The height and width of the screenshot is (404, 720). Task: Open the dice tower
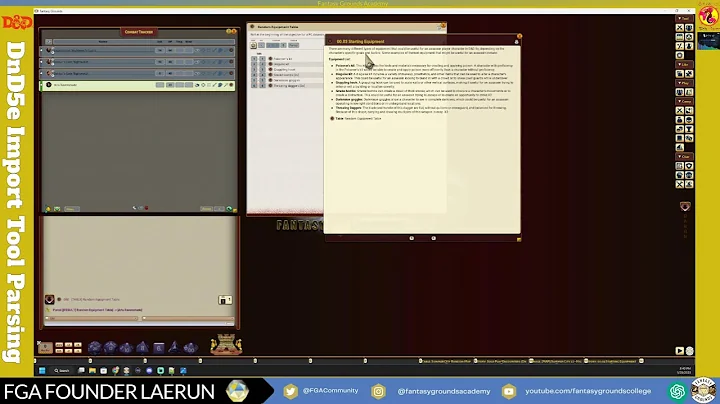(x=226, y=344)
